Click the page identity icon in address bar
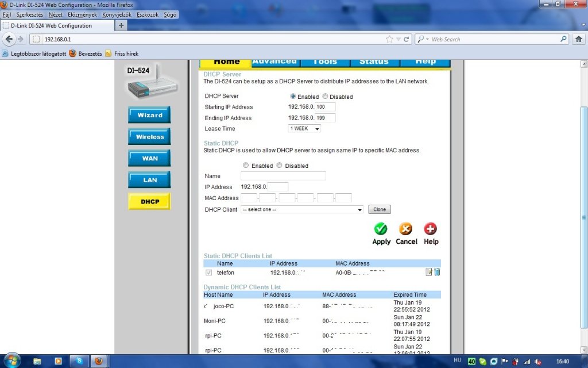Screen dimensions: 588x368 pos(36,39)
